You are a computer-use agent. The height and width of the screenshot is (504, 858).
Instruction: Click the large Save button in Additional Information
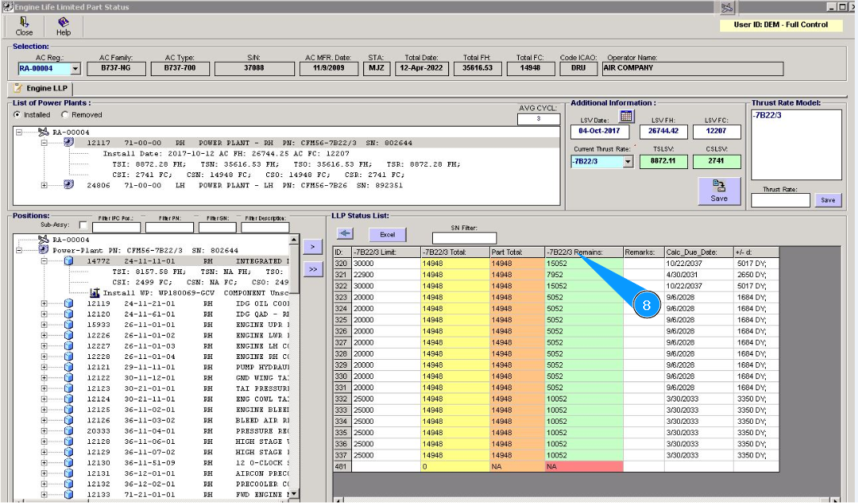click(x=718, y=192)
